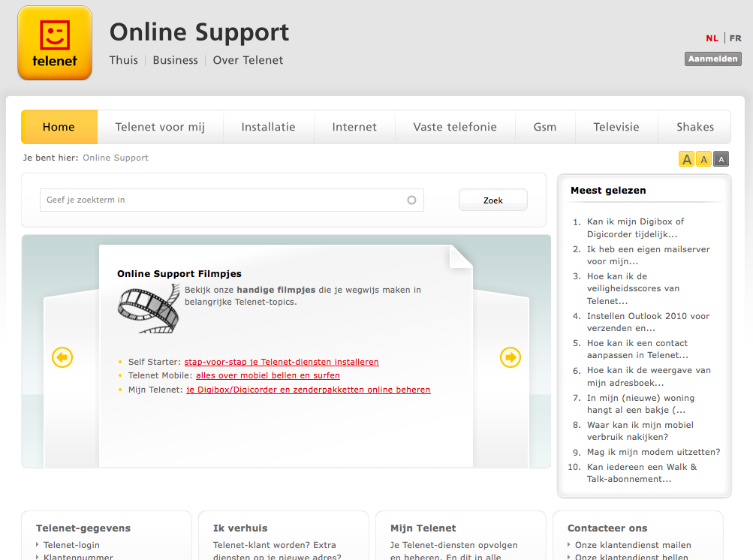Open 'stap-voor-stap je Telenet-diensten installeren' link
This screenshot has width=753, height=560.
click(x=281, y=361)
